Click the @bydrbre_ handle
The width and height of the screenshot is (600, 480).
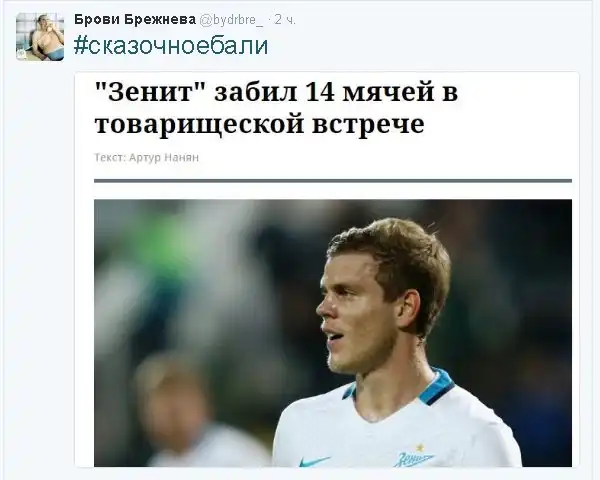[x=231, y=20]
